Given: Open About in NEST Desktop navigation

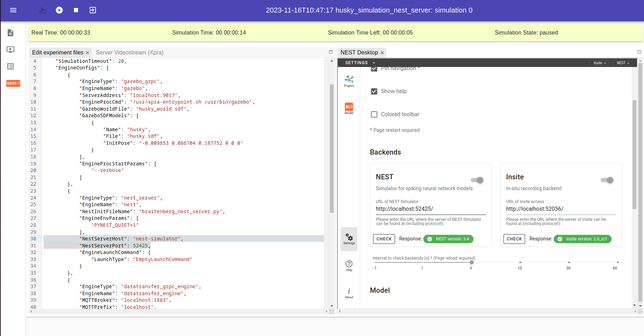Looking at the screenshot, I should [349, 293].
